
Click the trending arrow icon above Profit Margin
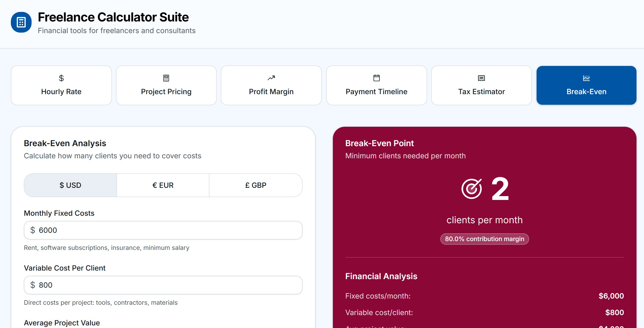pos(271,78)
